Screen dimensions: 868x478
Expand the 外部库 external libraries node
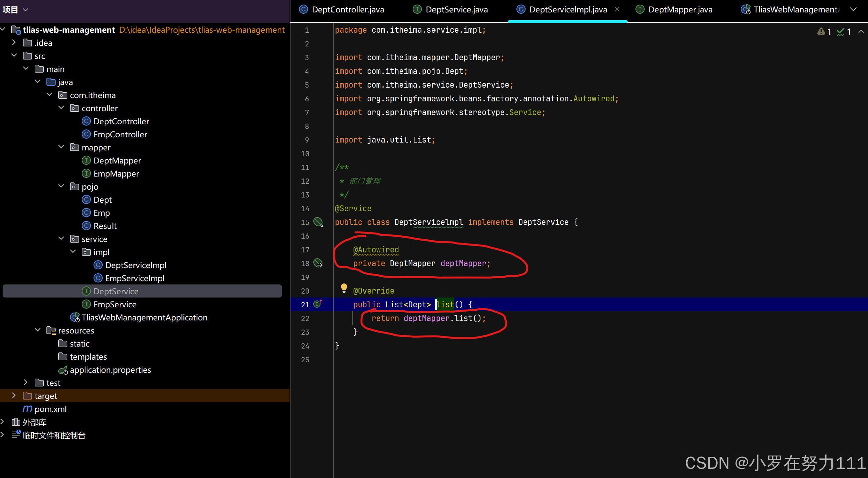click(x=3, y=422)
